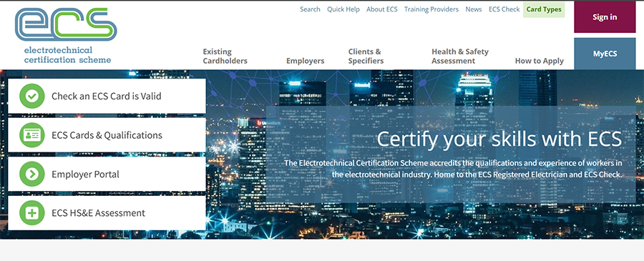Viewport: 644px width, 261px height.
Task: Open Training Providers page
Action: pyautogui.click(x=431, y=9)
